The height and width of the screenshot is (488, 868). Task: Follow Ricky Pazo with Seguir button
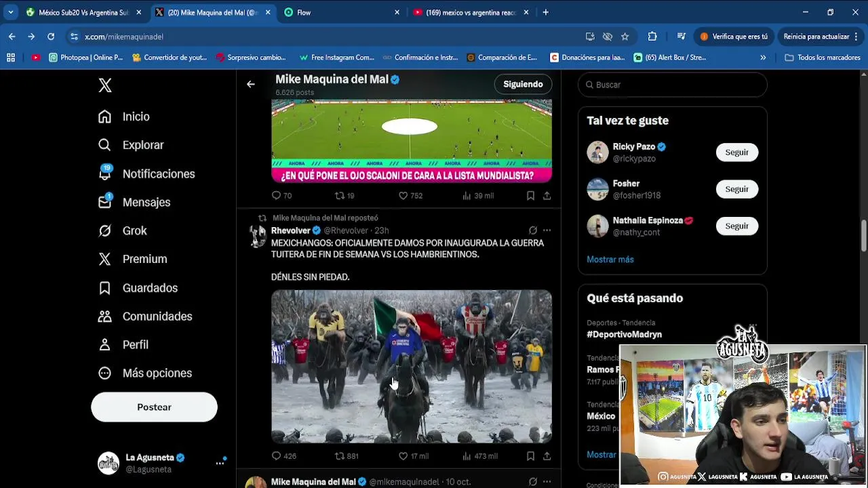[x=736, y=152]
